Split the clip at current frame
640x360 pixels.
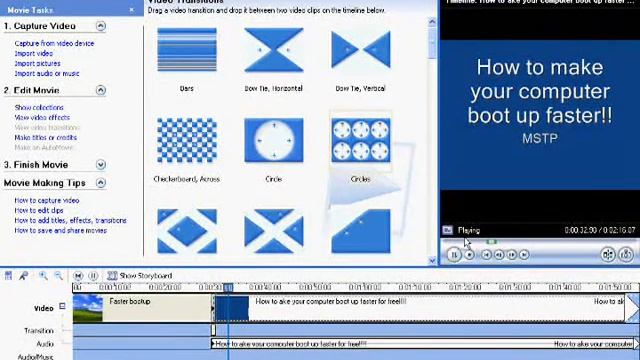608,254
